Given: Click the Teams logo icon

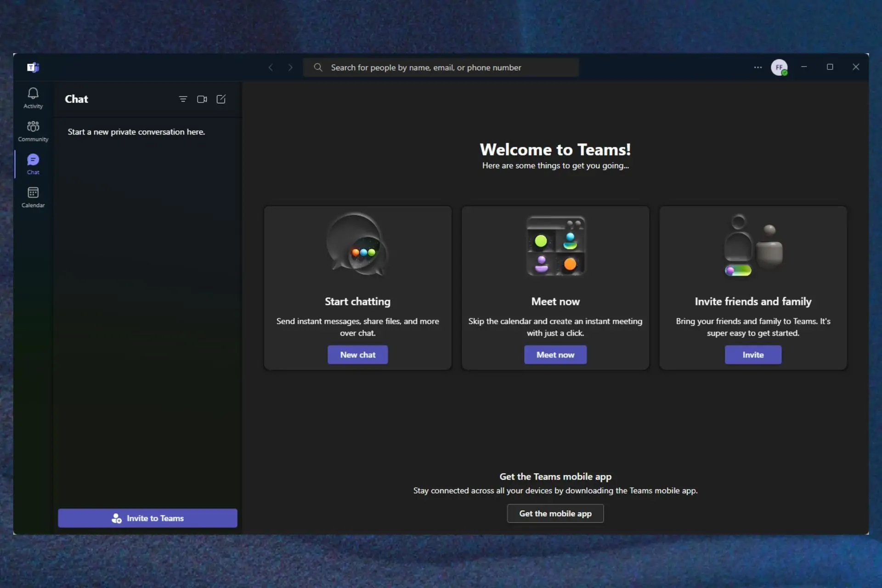Looking at the screenshot, I should [x=33, y=68].
